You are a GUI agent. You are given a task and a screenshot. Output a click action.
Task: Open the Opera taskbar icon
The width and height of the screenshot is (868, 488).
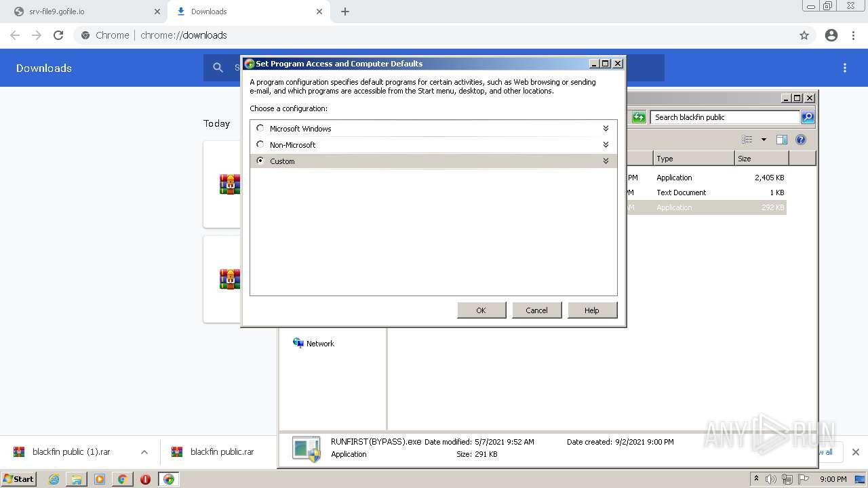tap(145, 479)
